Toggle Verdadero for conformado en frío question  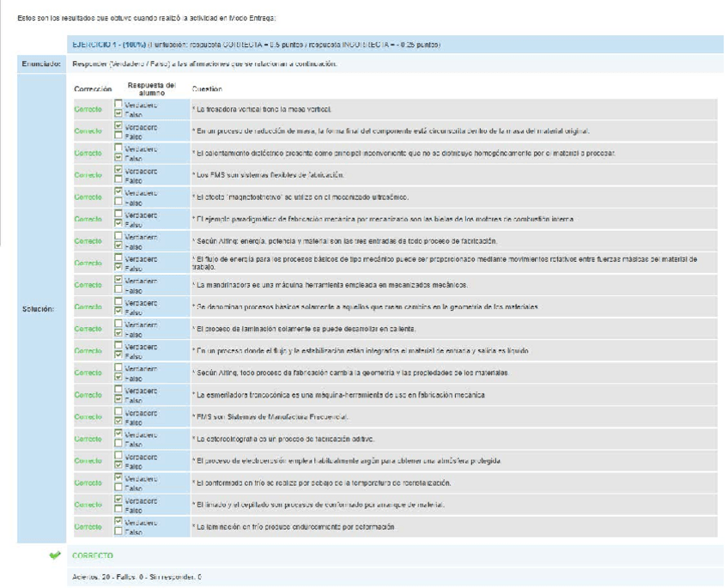tap(119, 478)
